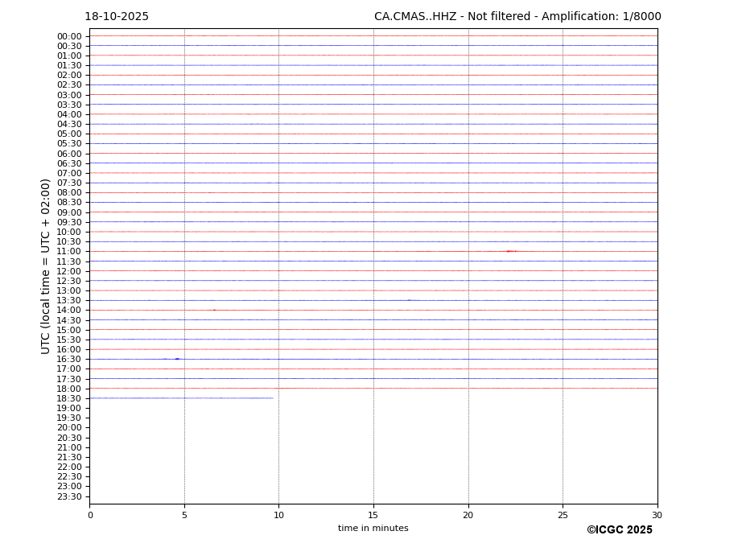Click the small red blip on the 14:00 trace
This screenshot has height=560, width=746.
click(214, 310)
